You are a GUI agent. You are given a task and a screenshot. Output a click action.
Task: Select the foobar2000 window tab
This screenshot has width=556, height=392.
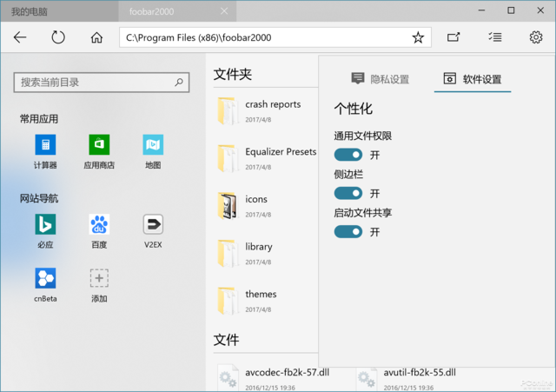[177, 11]
